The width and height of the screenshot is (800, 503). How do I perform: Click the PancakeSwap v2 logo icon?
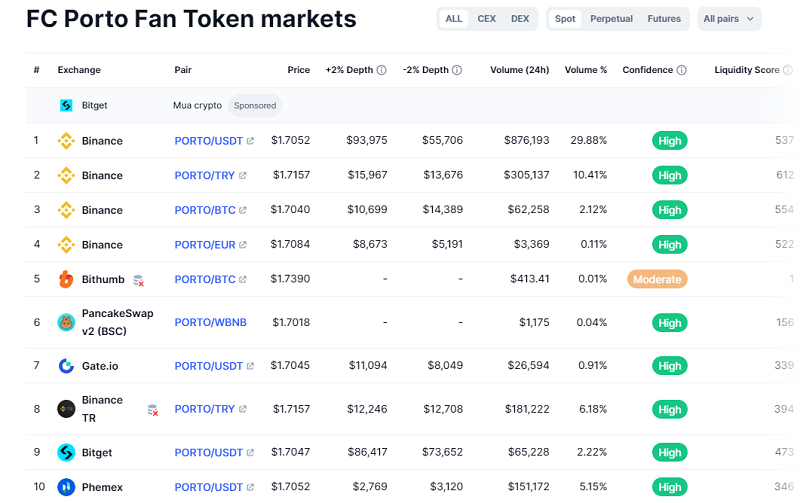66,322
